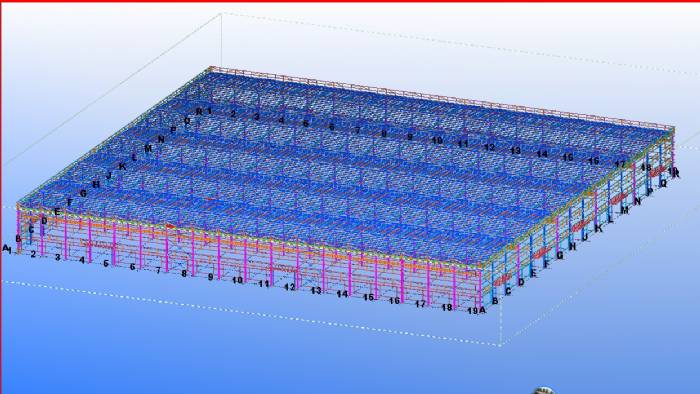700x394 pixels.
Task: Pick grid label 10 on the roof's far side
Action: click(437, 140)
